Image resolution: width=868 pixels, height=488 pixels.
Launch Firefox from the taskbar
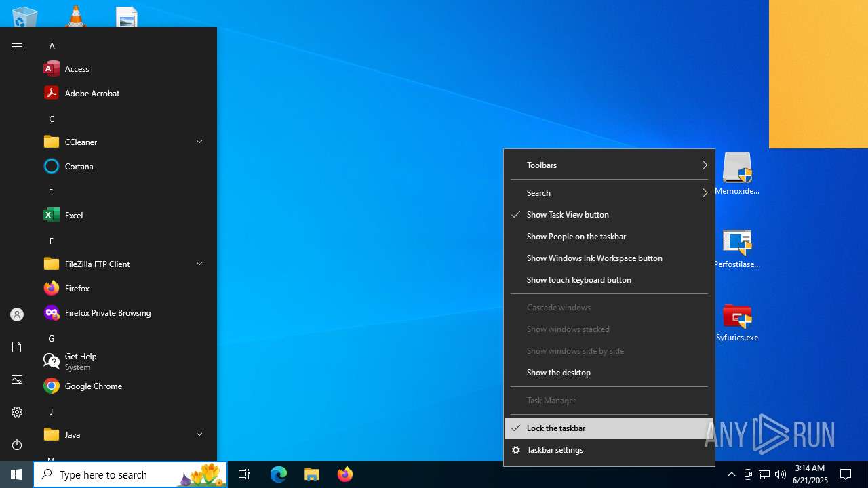344,474
